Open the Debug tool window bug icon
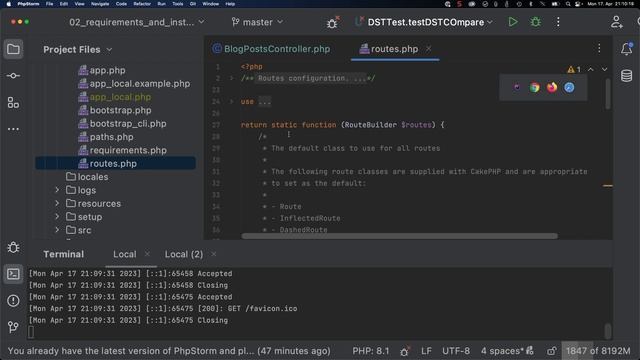This screenshot has height=360, width=640. click(13, 247)
